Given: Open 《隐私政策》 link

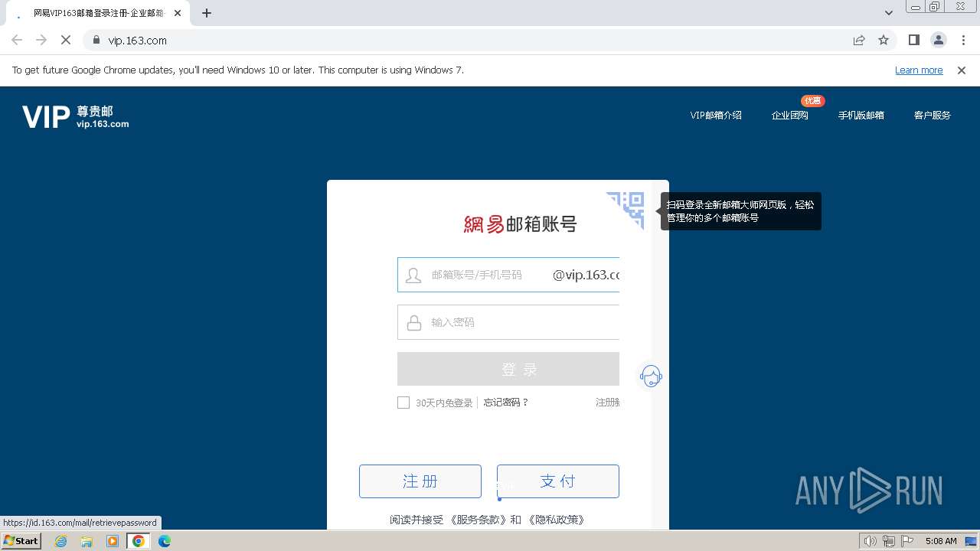Looking at the screenshot, I should [x=557, y=520].
